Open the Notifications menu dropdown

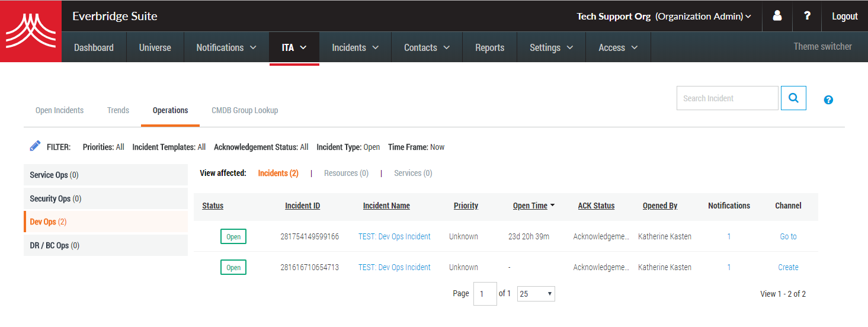(x=226, y=47)
